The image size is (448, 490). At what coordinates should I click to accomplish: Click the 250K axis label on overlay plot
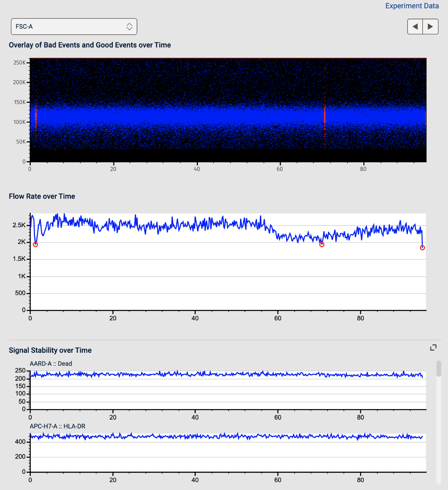(19, 62)
